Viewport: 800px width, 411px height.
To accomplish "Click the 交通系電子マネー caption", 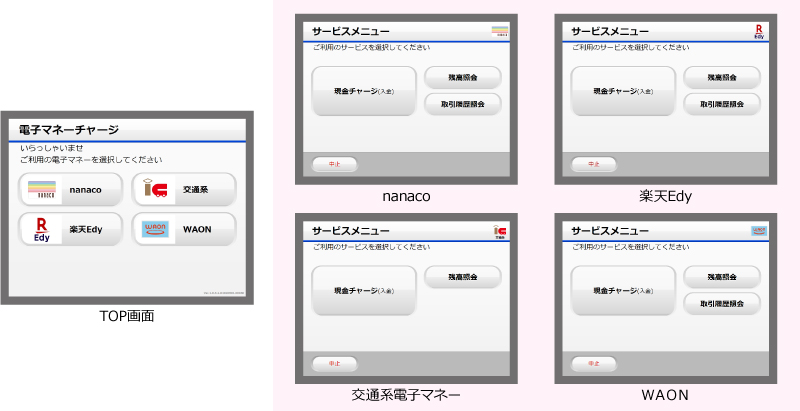I will coord(406,395).
